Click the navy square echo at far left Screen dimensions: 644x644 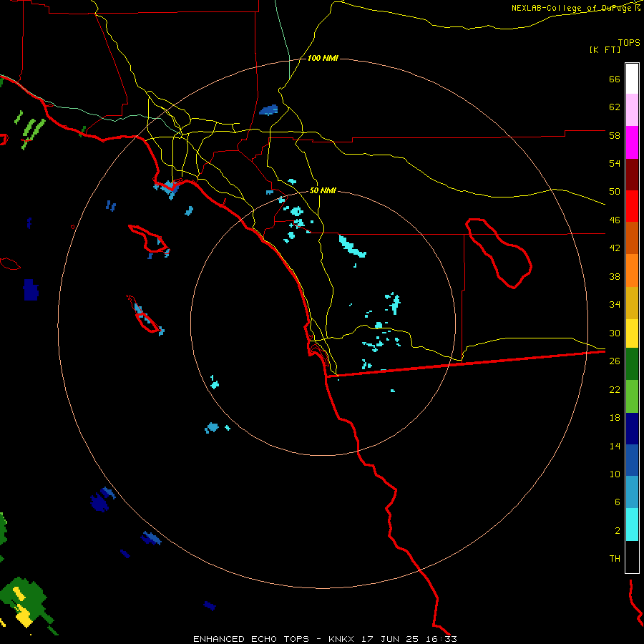(x=31, y=290)
